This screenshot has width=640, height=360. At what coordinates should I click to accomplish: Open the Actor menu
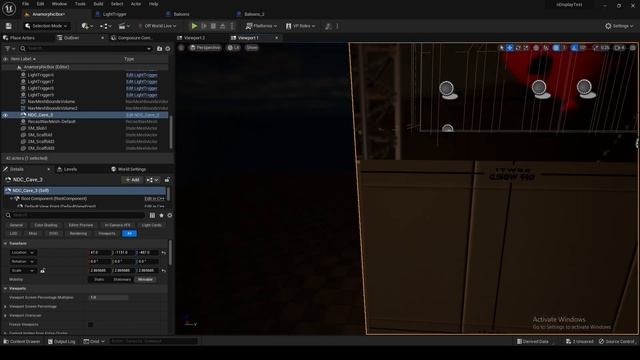point(136,4)
